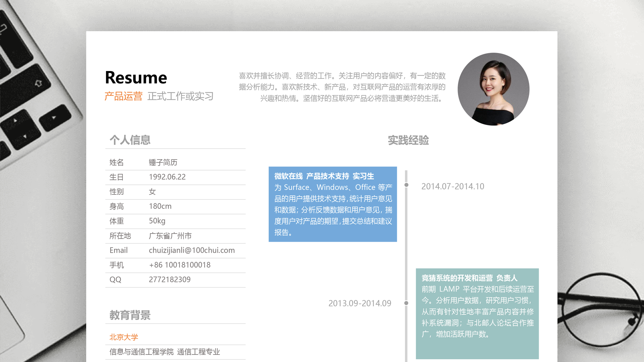Click the gender value 女
The image size is (644, 362).
coord(152,192)
